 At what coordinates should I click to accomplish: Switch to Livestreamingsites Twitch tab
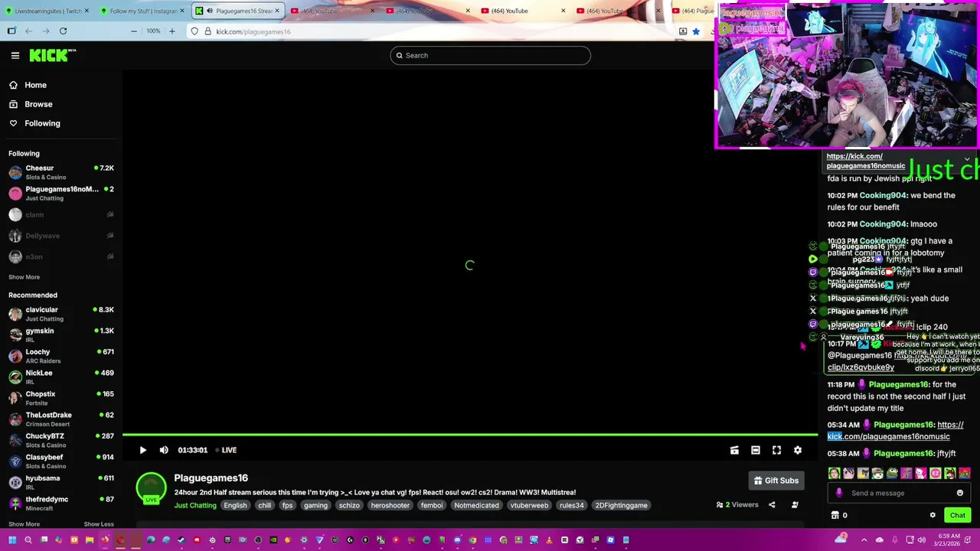click(x=46, y=11)
